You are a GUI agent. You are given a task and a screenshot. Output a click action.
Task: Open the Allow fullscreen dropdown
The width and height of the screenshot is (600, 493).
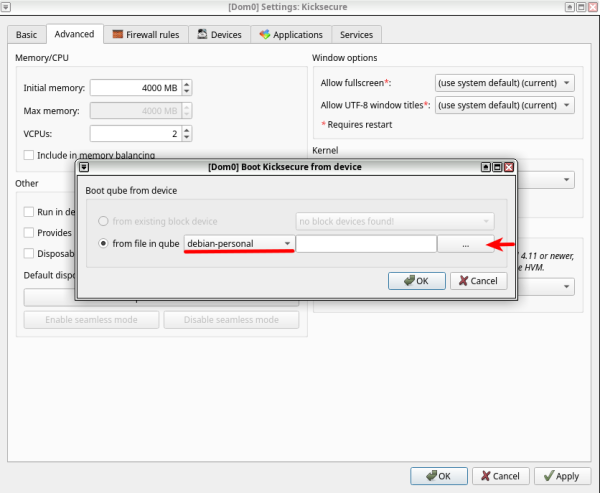click(505, 82)
